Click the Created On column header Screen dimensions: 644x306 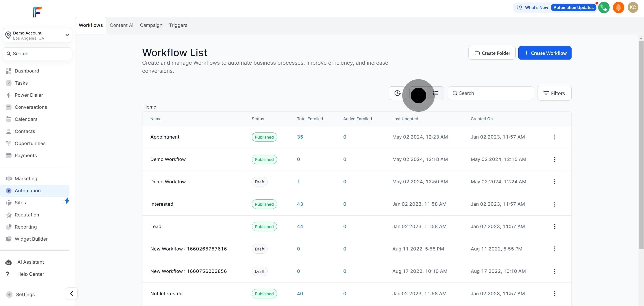[x=481, y=119]
